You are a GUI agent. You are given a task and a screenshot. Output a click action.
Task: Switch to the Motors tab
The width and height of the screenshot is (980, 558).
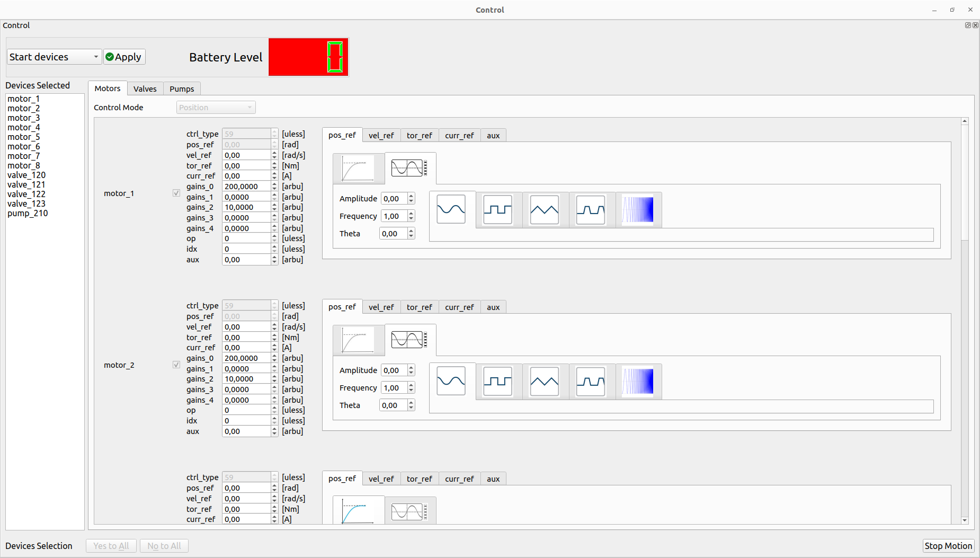[108, 88]
